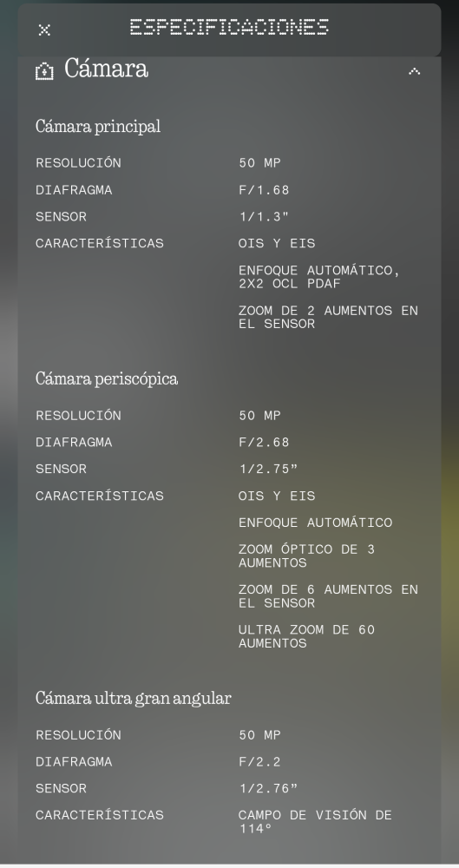Select the Cámara section heading

coord(107,69)
